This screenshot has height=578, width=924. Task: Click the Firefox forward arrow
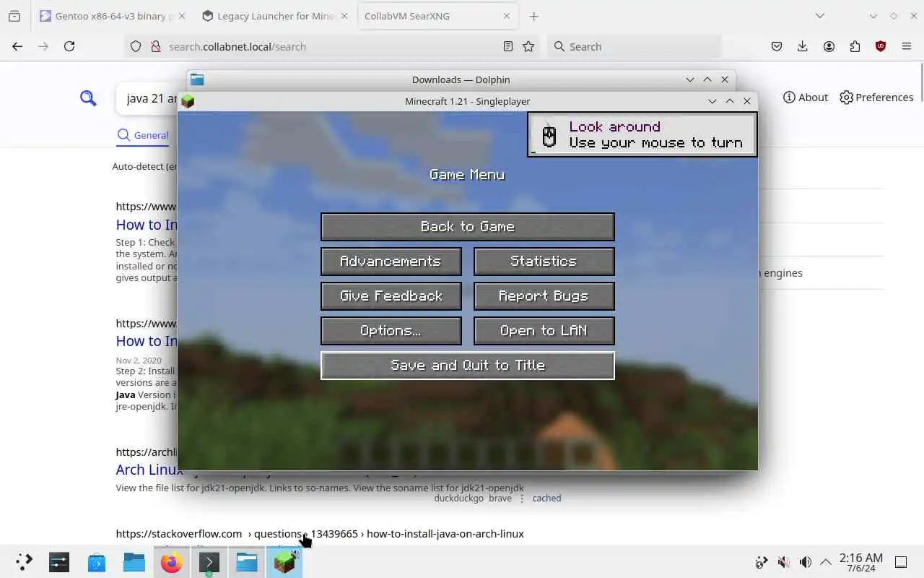[x=43, y=46]
